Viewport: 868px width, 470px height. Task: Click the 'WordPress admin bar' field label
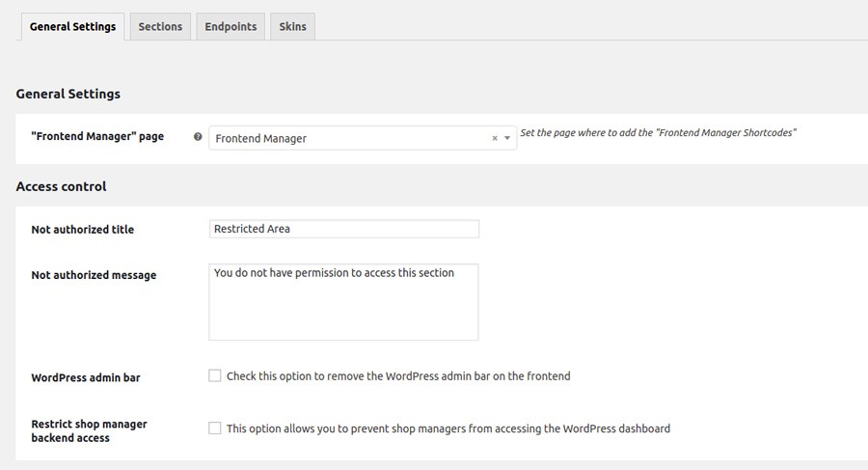86,377
